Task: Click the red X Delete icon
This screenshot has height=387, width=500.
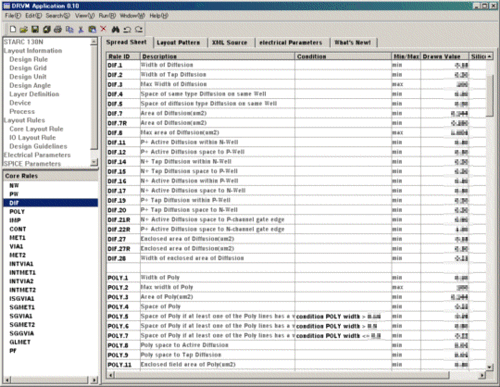Action: pyautogui.click(x=103, y=29)
